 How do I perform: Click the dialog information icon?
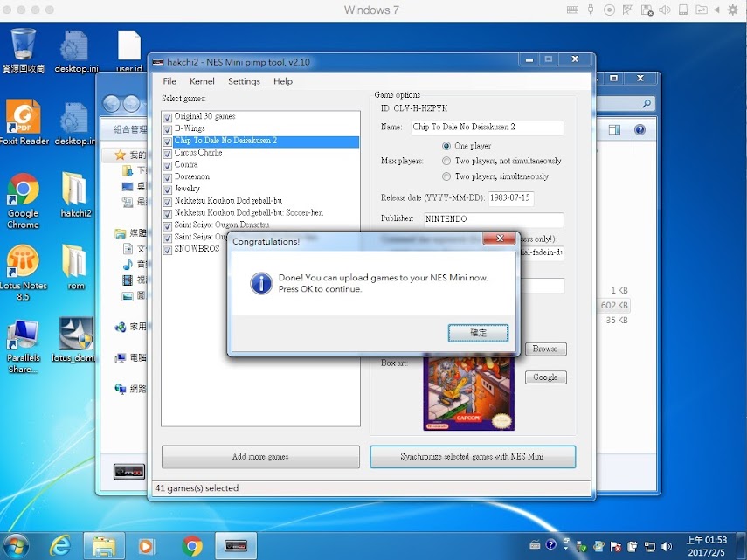click(x=261, y=283)
